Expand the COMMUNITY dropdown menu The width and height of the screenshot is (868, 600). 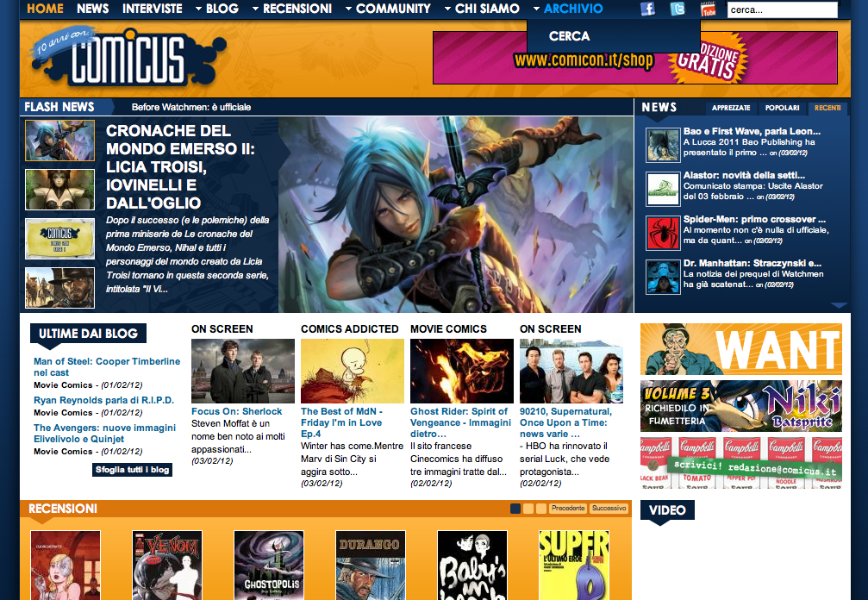point(388,9)
